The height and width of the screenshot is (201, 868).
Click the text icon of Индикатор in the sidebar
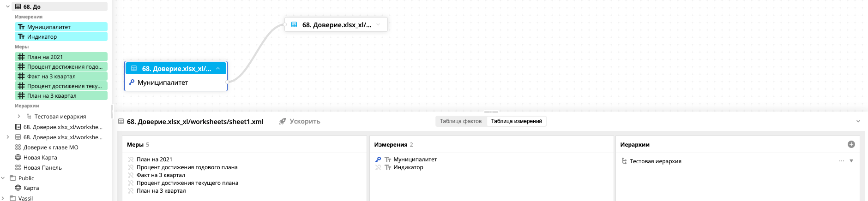pyautogui.click(x=21, y=36)
